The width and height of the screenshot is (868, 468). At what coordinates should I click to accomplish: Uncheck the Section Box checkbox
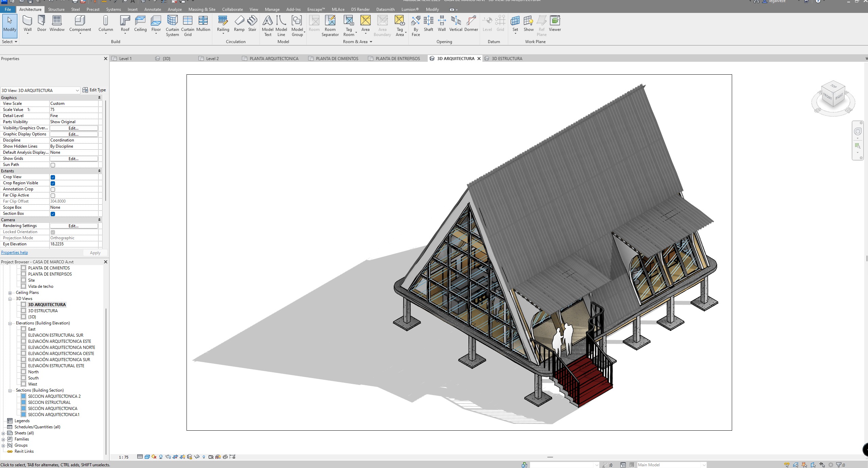[53, 214]
